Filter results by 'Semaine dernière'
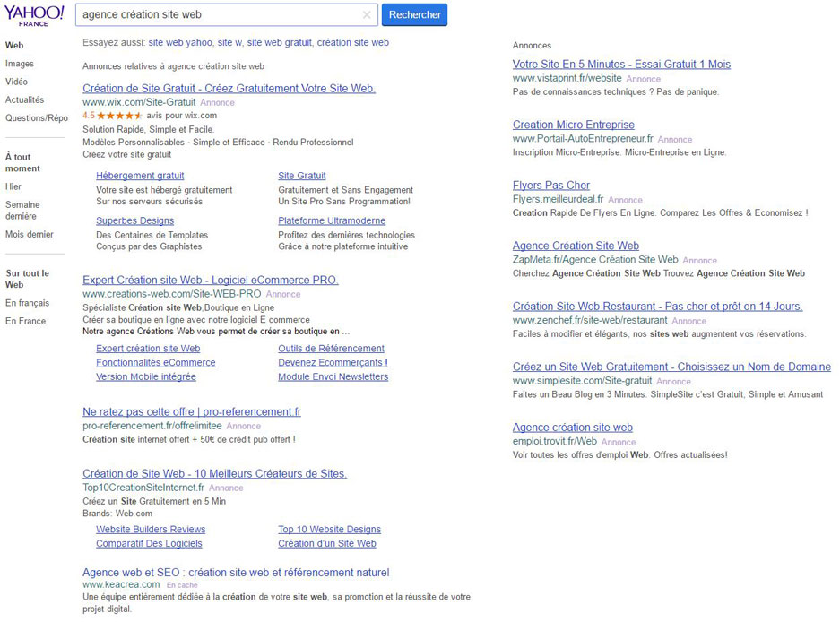 point(22,211)
